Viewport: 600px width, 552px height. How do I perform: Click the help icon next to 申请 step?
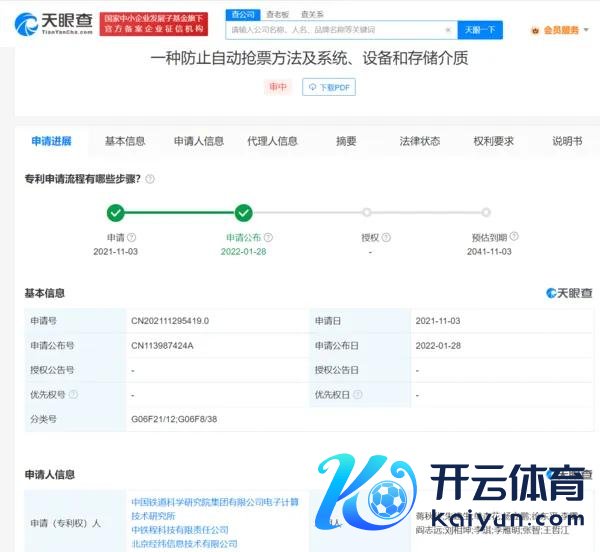coord(132,238)
